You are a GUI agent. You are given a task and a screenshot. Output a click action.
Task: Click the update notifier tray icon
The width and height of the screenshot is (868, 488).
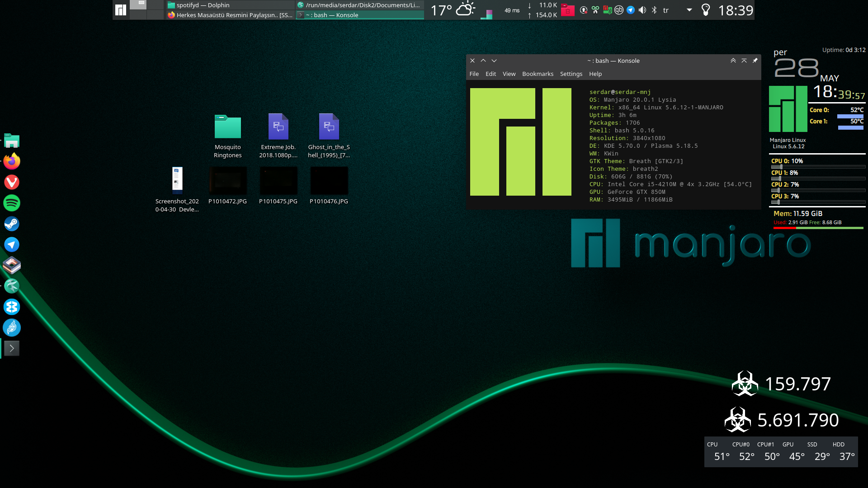(x=584, y=10)
